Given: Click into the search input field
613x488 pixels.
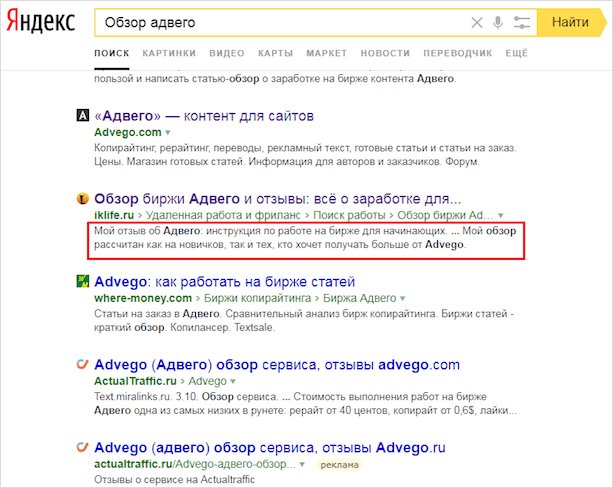Looking at the screenshot, I should (x=280, y=22).
